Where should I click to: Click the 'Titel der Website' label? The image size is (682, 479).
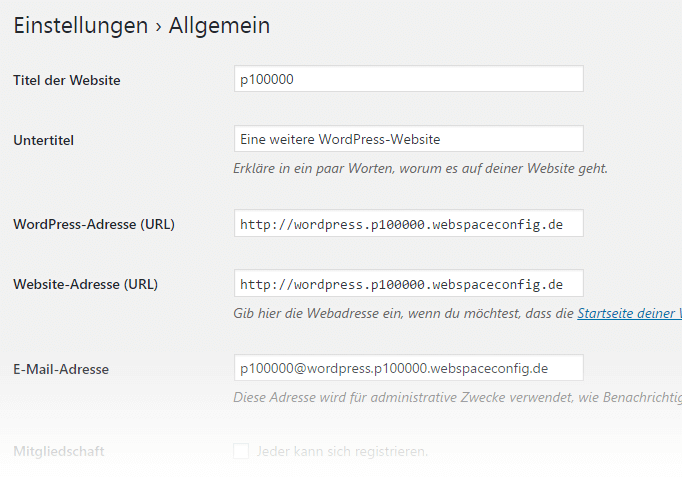pyautogui.click(x=67, y=80)
